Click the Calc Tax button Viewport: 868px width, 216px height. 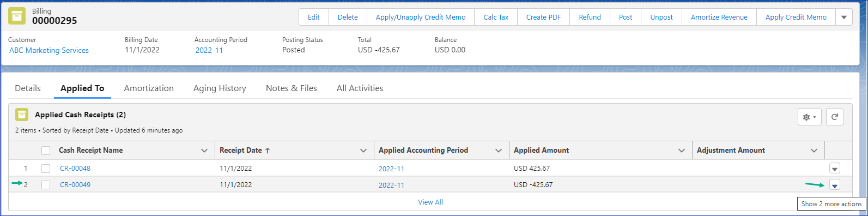coord(496,17)
